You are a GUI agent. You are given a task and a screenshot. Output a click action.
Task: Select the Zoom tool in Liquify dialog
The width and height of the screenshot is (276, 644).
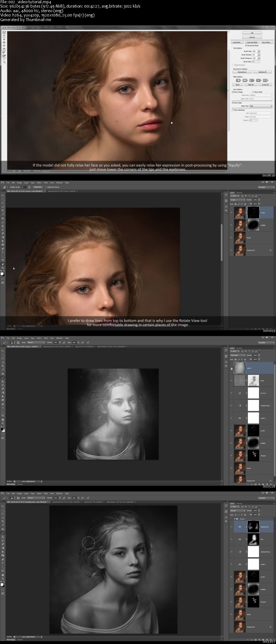[x=4, y=62]
